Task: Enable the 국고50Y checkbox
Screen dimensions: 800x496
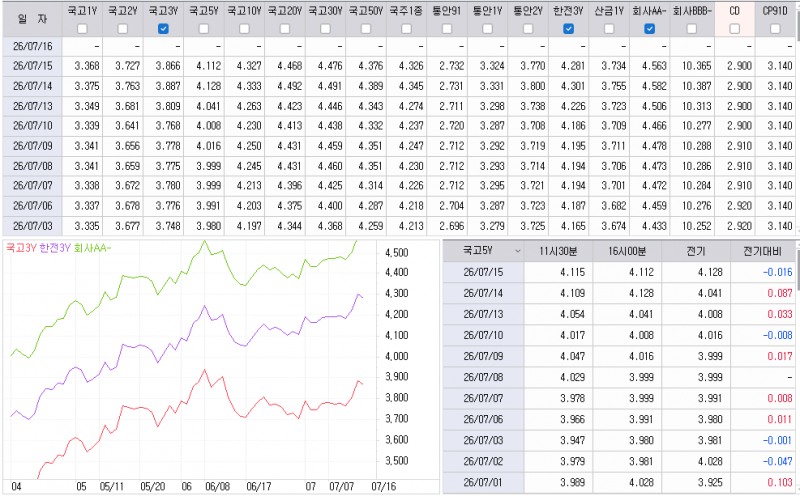Action: tap(366, 29)
